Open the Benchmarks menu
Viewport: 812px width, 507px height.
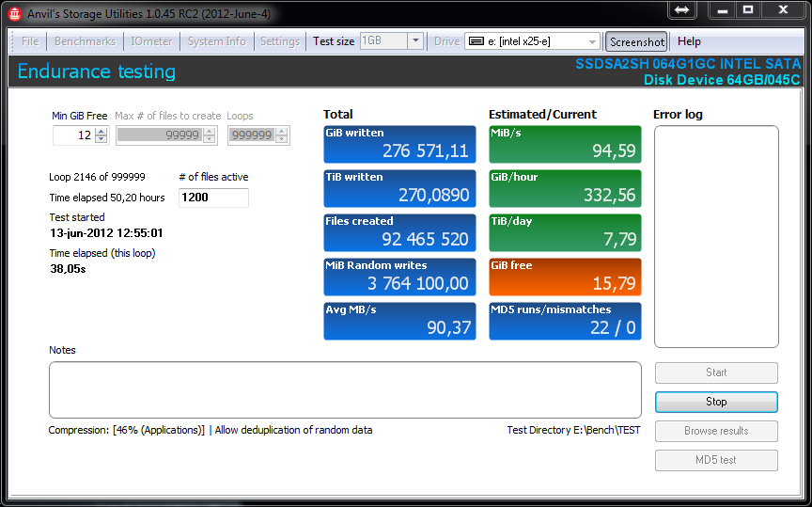pyautogui.click(x=85, y=41)
